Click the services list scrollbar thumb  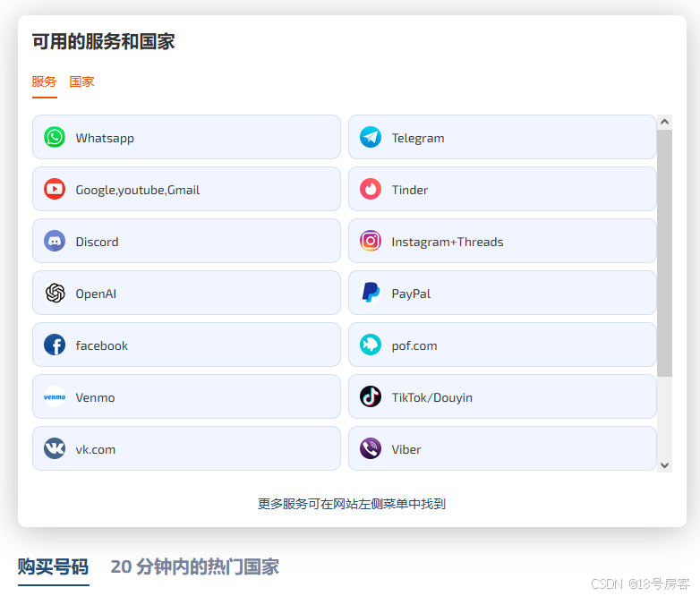pyautogui.click(x=664, y=253)
